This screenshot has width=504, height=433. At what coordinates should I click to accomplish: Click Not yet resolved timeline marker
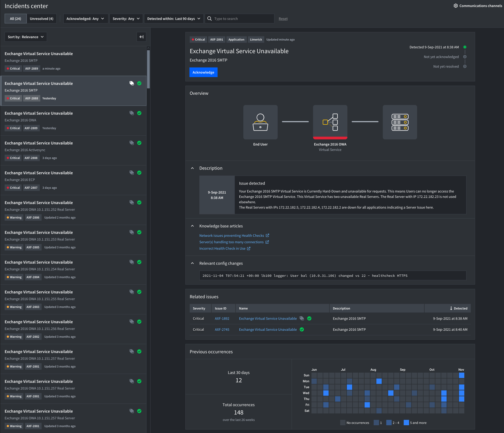tap(465, 66)
